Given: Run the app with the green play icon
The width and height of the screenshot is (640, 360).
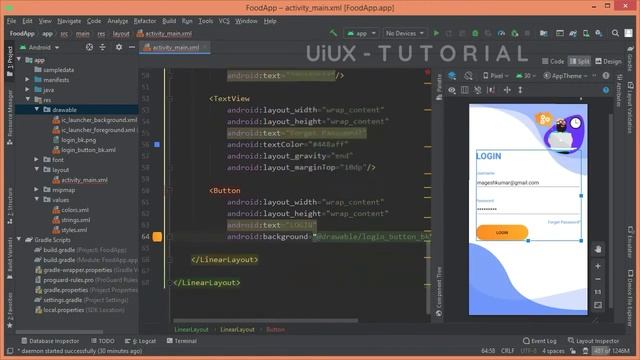Looking at the screenshot, I should (x=436, y=33).
